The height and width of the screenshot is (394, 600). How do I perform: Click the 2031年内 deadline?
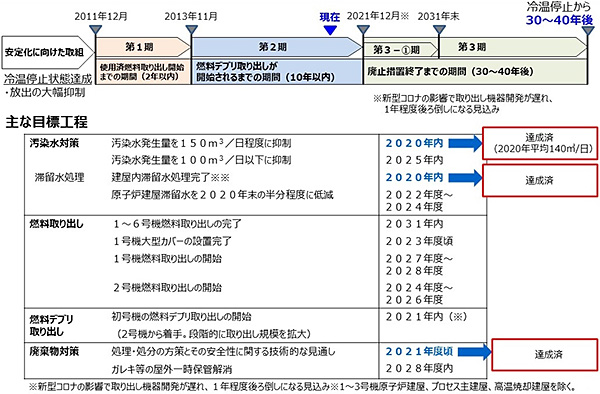click(415, 224)
